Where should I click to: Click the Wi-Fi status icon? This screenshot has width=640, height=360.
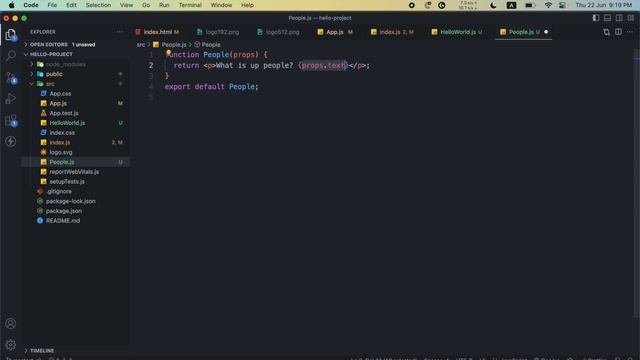click(548, 5)
